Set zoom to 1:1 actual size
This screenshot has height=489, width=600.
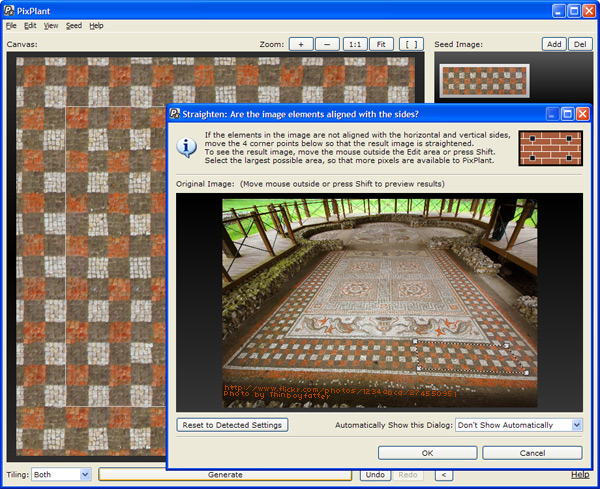tap(355, 44)
